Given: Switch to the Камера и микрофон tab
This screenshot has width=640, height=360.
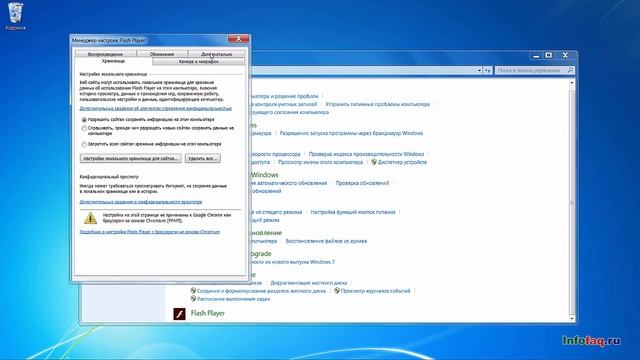Looking at the screenshot, I should [x=199, y=62].
